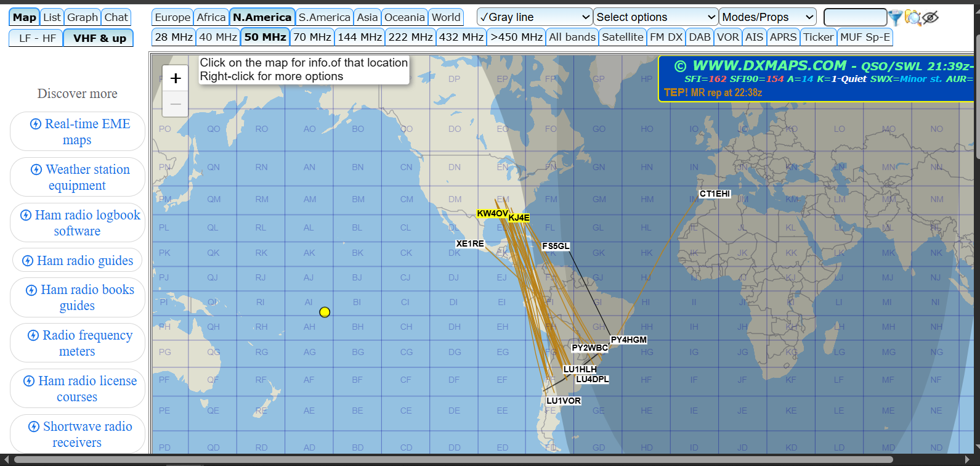Image resolution: width=980 pixels, height=466 pixels.
Task: Open the Modes/Props dropdown
Action: tap(767, 17)
